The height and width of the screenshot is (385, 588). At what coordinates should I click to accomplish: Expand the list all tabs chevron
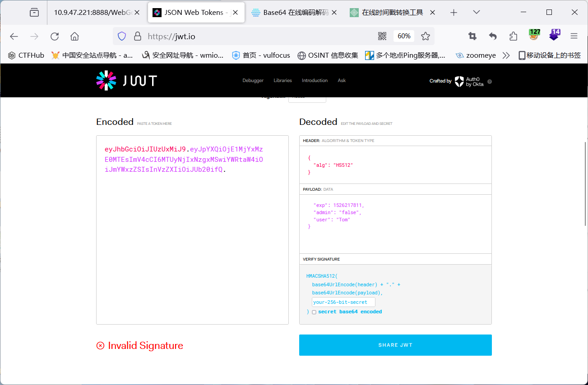[477, 13]
